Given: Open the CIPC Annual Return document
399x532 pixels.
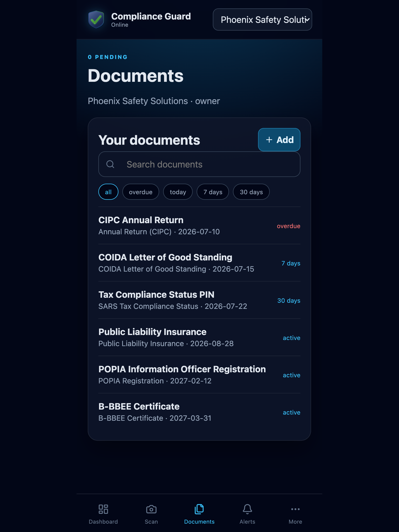Looking at the screenshot, I should (x=199, y=226).
